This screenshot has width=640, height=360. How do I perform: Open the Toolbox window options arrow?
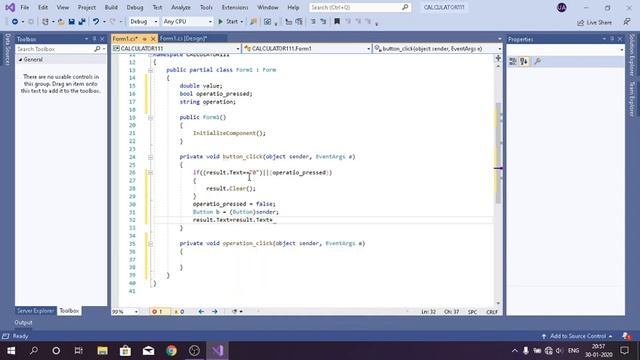pyautogui.click(x=86, y=39)
